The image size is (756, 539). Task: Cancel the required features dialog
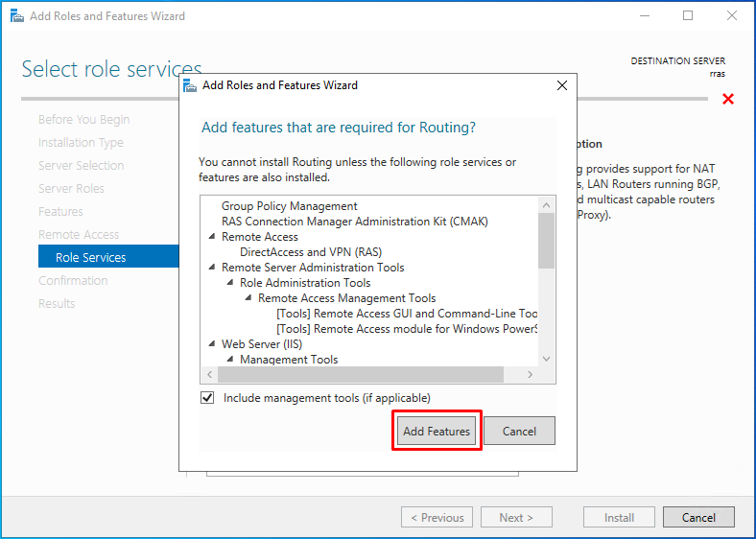(x=519, y=431)
